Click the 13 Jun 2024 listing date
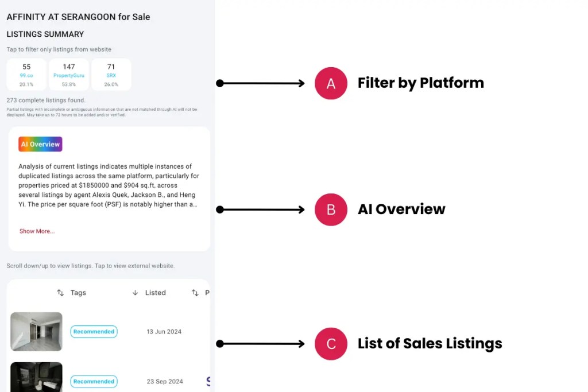Image resolution: width=588 pixels, height=392 pixels. [165, 332]
